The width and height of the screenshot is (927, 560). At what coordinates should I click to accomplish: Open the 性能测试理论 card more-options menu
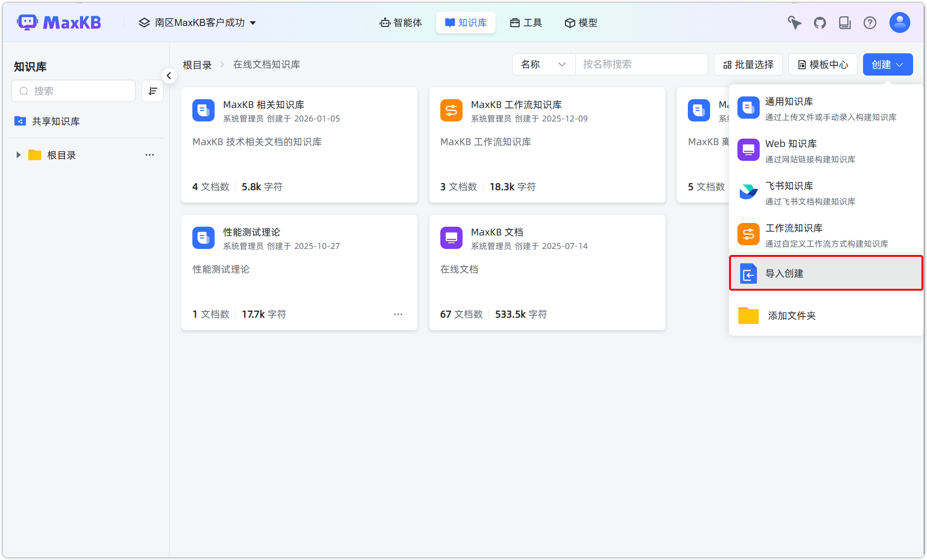(398, 314)
